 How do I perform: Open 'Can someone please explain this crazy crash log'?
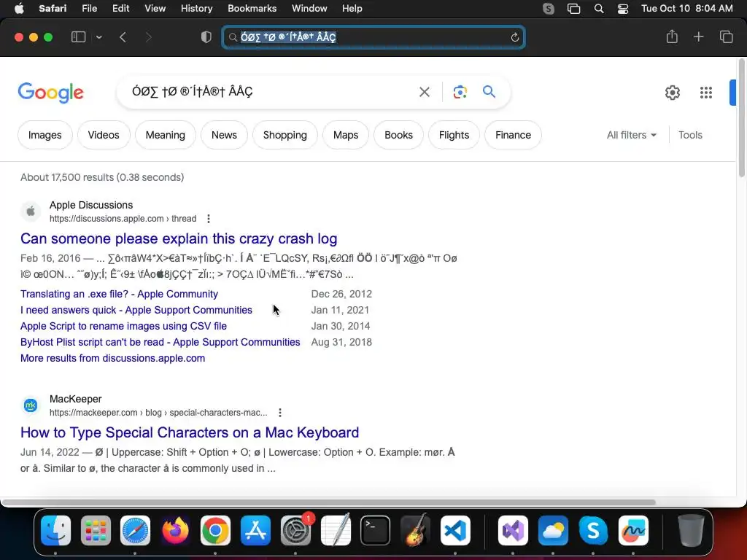tap(179, 238)
